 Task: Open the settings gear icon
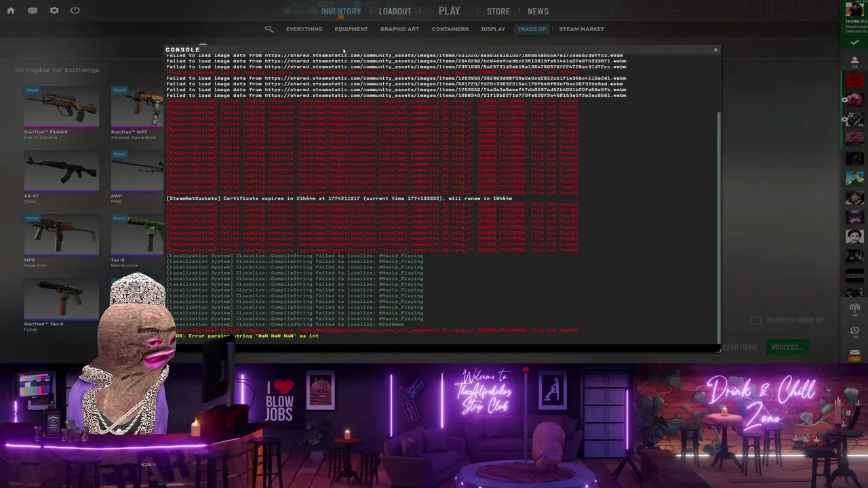(54, 10)
